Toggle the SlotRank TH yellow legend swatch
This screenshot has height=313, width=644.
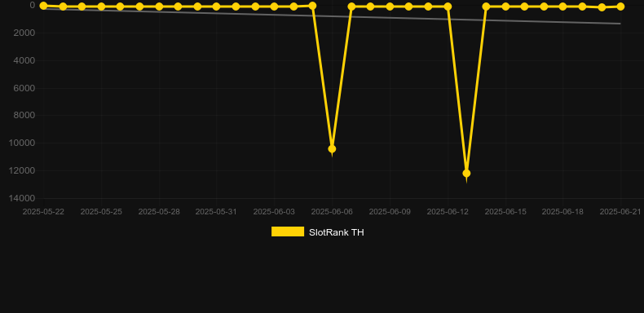click(288, 231)
